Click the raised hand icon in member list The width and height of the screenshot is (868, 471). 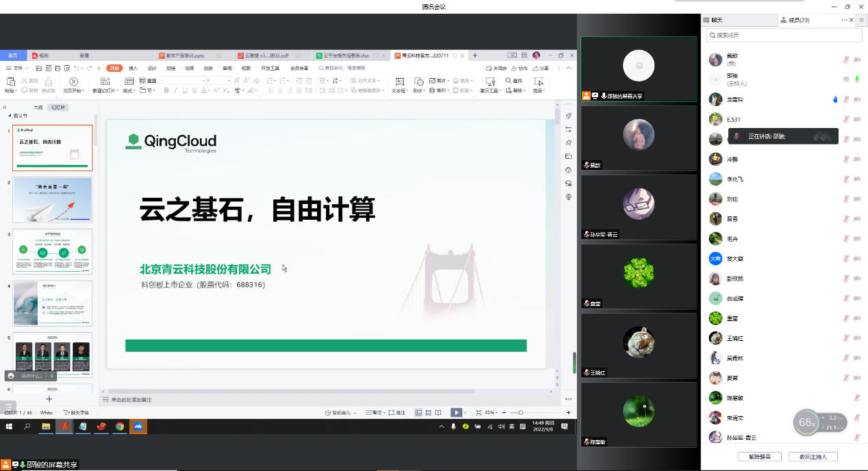pyautogui.click(x=835, y=99)
